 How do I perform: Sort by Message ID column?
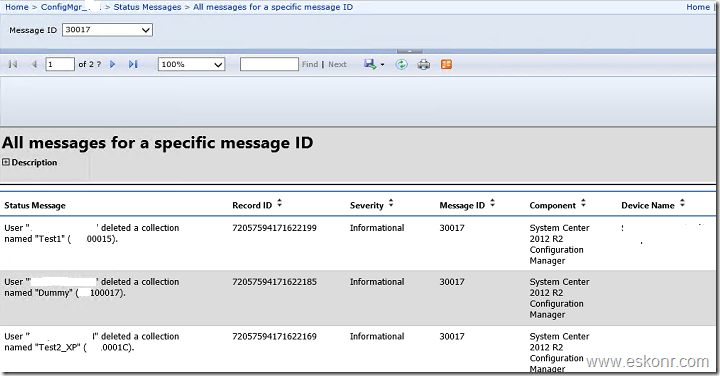(492, 203)
